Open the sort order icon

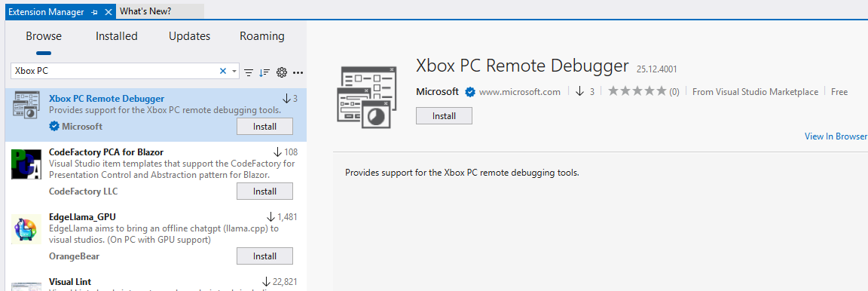click(x=264, y=72)
